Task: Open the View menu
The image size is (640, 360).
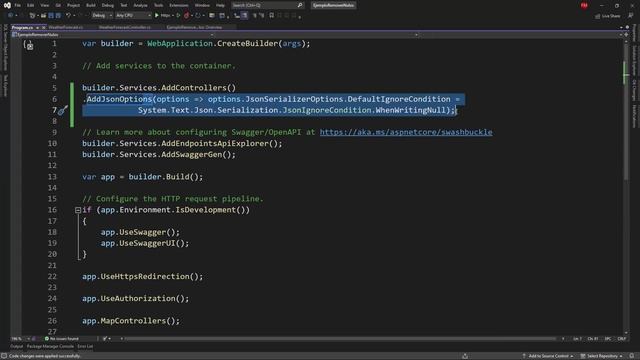Action: click(x=44, y=5)
